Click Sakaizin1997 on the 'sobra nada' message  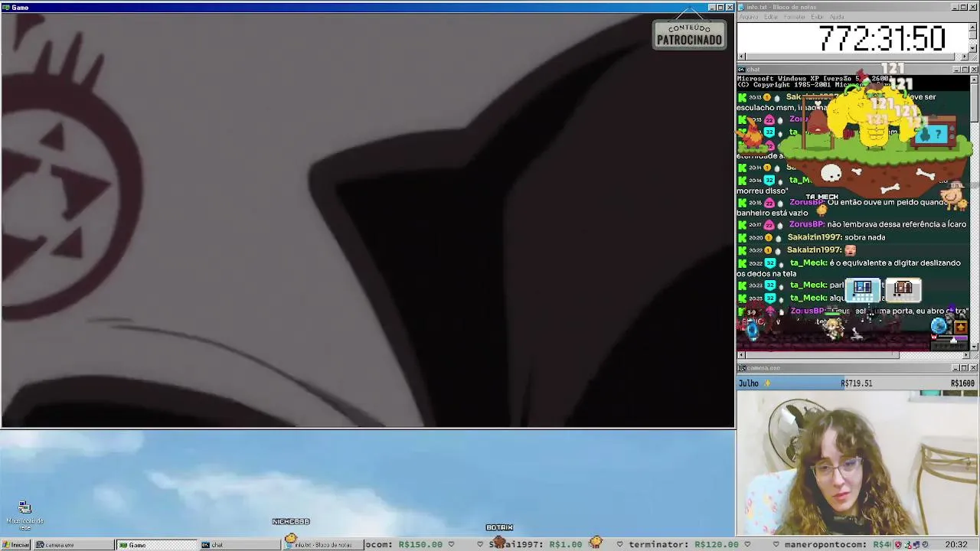pyautogui.click(x=815, y=237)
